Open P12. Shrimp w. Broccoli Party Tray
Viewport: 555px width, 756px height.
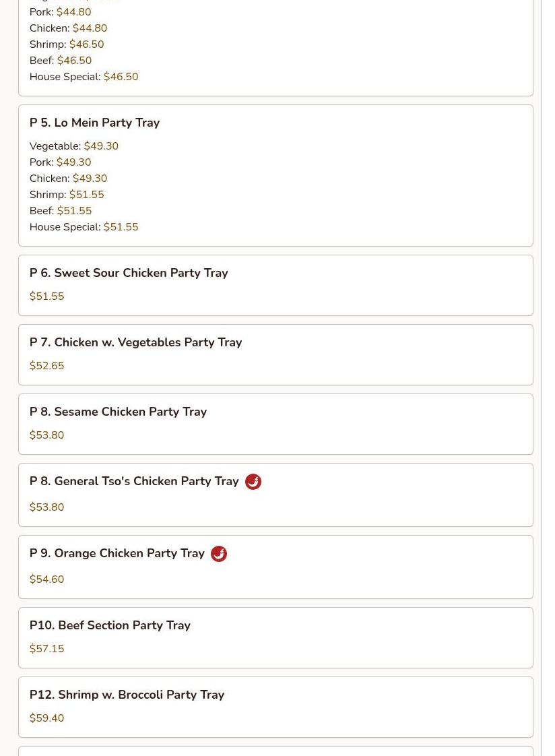coord(127,695)
